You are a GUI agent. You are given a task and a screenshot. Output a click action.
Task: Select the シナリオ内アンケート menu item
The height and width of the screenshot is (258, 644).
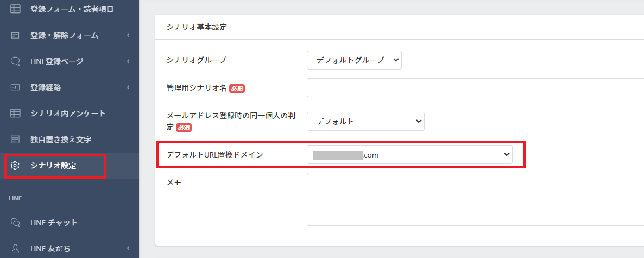coord(70,114)
